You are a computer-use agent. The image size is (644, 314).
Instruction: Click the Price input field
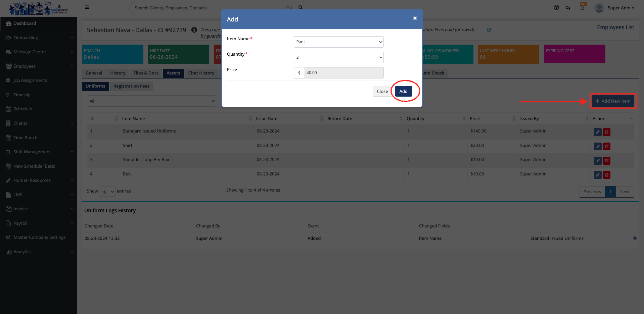[343, 73]
